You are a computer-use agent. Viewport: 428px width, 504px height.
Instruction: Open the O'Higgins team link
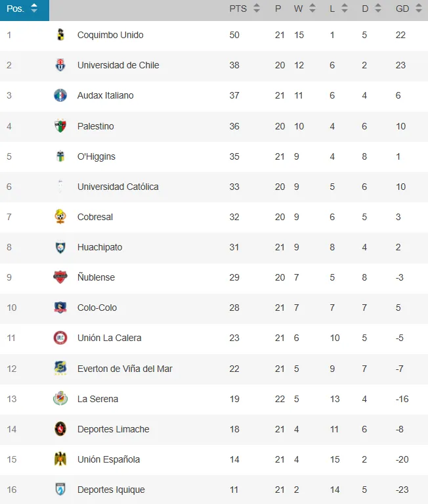[96, 156]
